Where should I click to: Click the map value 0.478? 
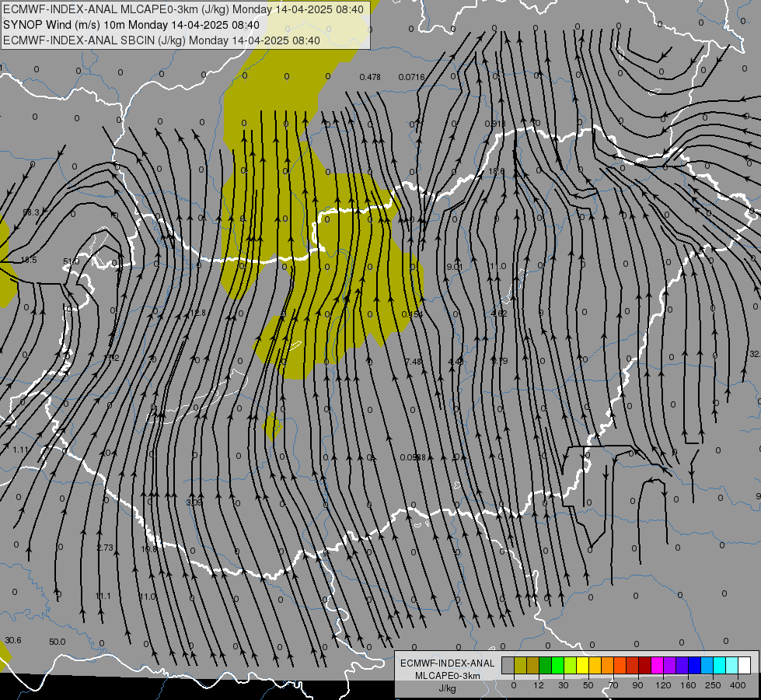pos(370,77)
